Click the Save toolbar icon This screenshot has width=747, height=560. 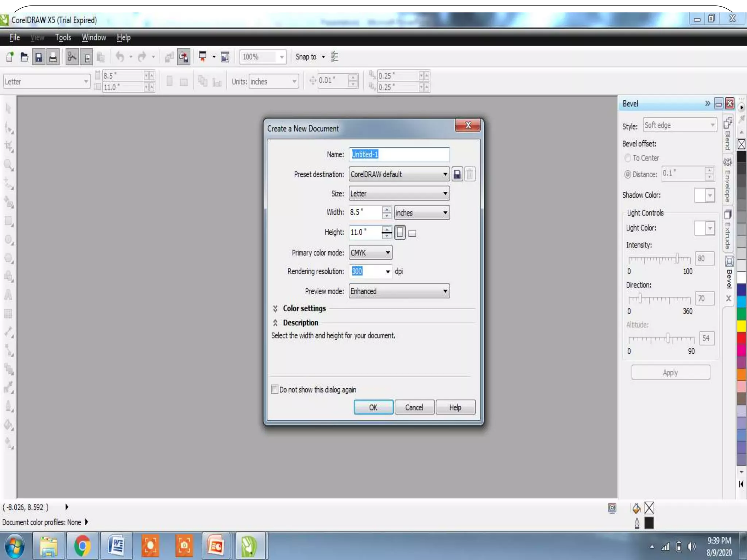(38, 57)
